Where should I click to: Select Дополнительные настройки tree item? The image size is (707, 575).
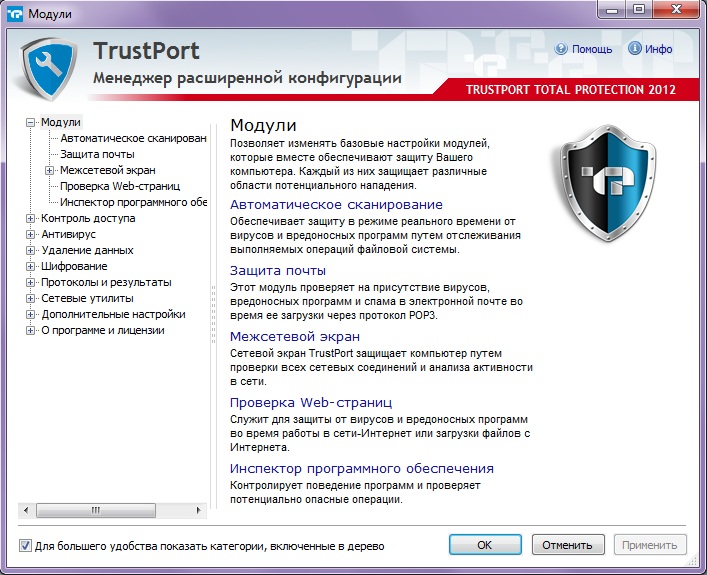114,314
